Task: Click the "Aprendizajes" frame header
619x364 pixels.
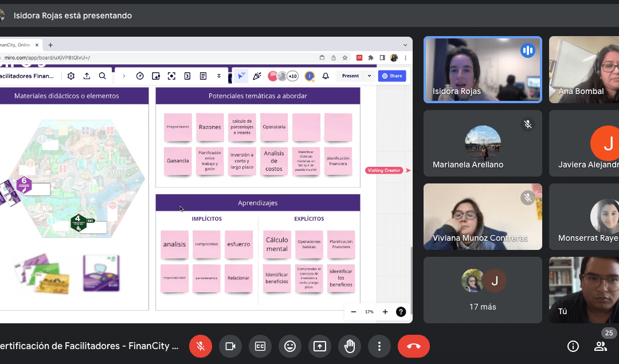Action: pos(258,203)
